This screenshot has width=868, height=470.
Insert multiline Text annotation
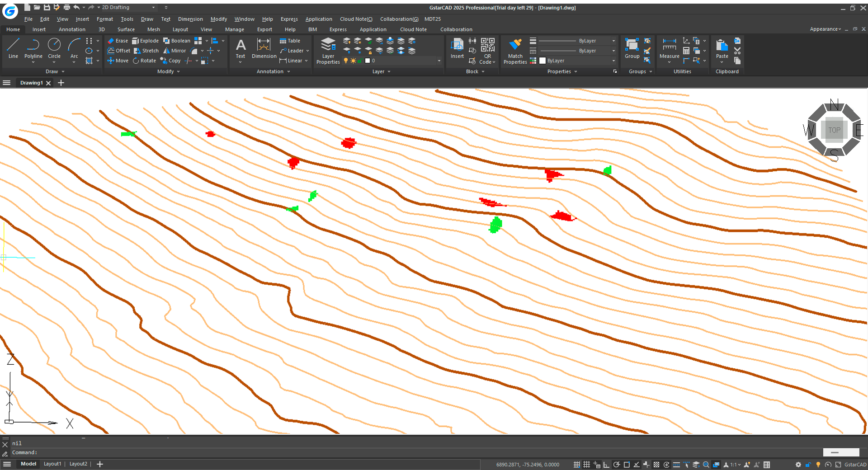pos(241,48)
